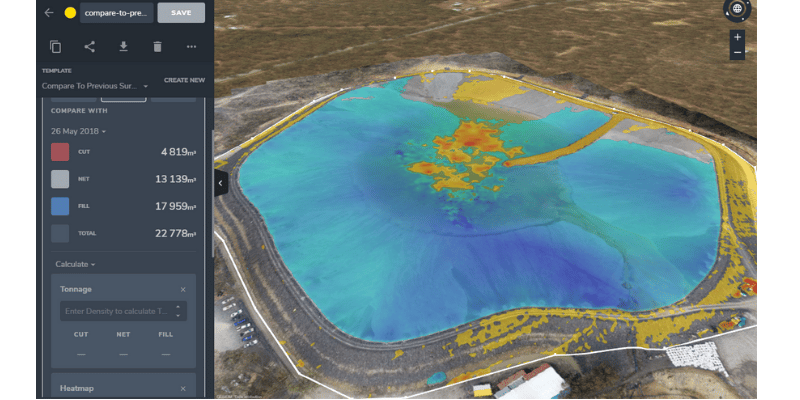Image resolution: width=800 pixels, height=400 pixels.
Task: Open the 26 May 2018 date dropdown
Action: pyautogui.click(x=78, y=131)
